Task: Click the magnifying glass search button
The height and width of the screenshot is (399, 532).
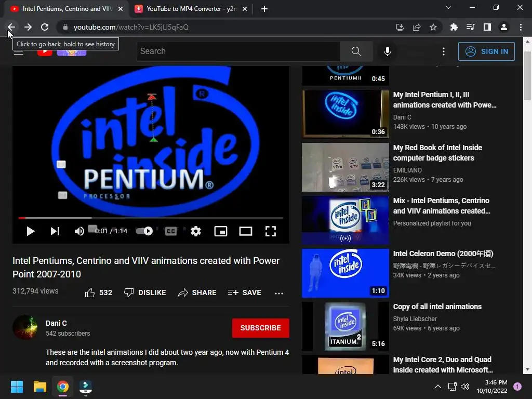Action: (356, 51)
